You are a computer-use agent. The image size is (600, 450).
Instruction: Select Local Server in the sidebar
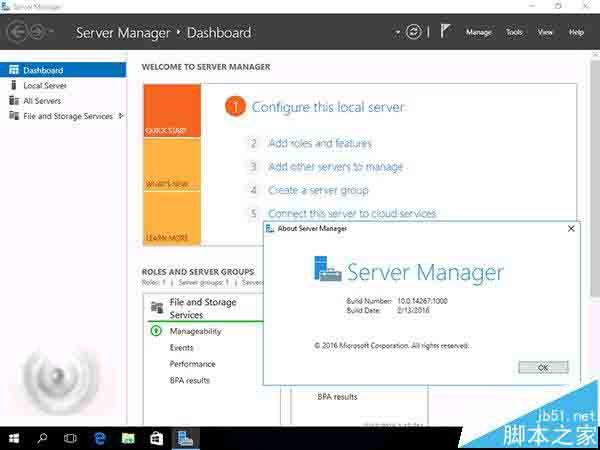(45, 86)
